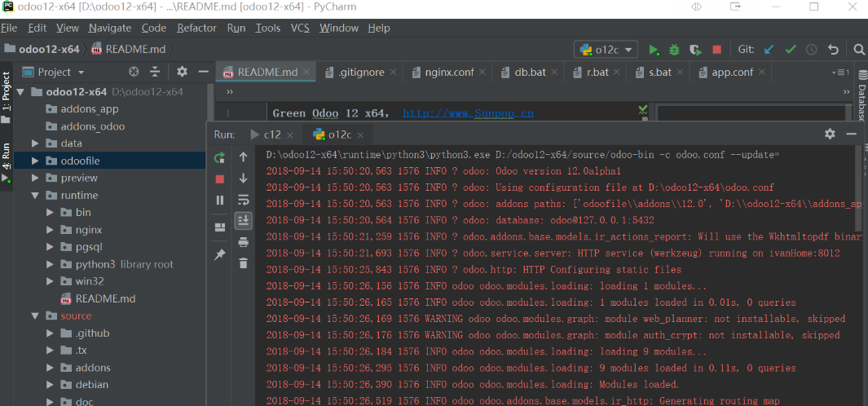Viewport: 868px width, 406px height.
Task: Go up the stack trace arrow
Action: tap(243, 157)
